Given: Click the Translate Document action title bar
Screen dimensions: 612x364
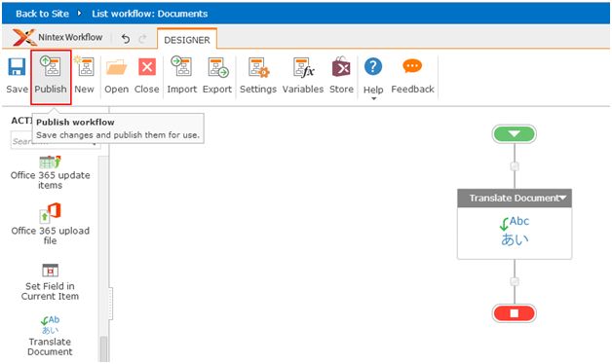Looking at the screenshot, I should (x=515, y=198).
